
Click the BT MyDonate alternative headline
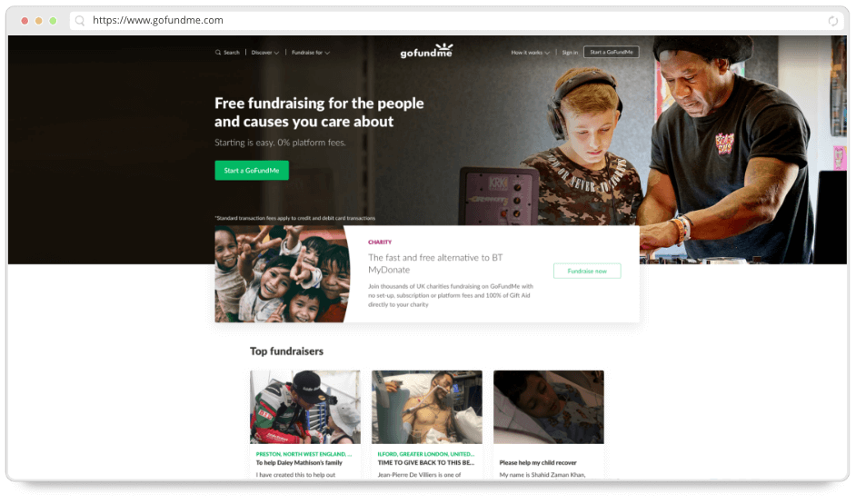point(435,264)
